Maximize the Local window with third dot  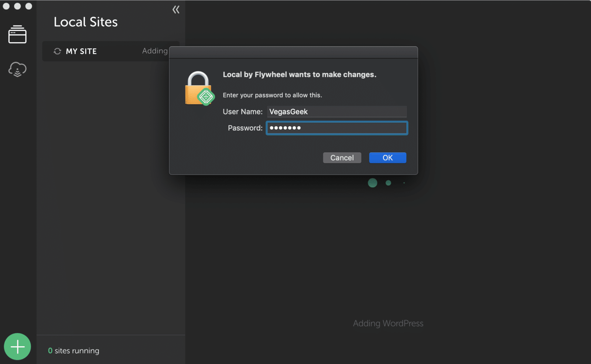click(28, 6)
